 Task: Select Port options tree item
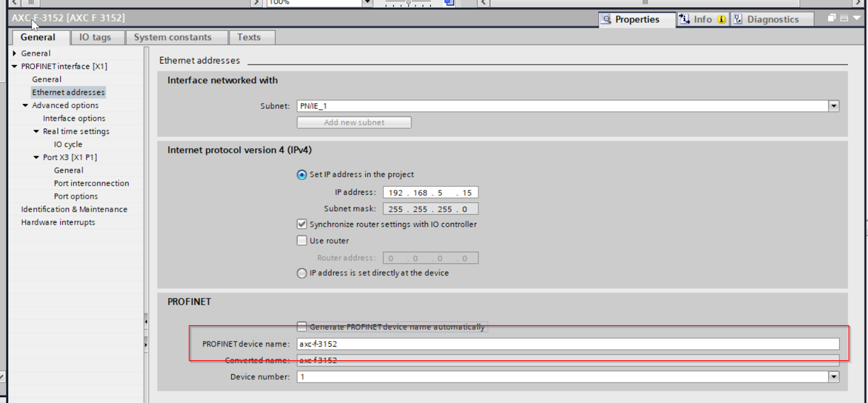click(x=76, y=196)
